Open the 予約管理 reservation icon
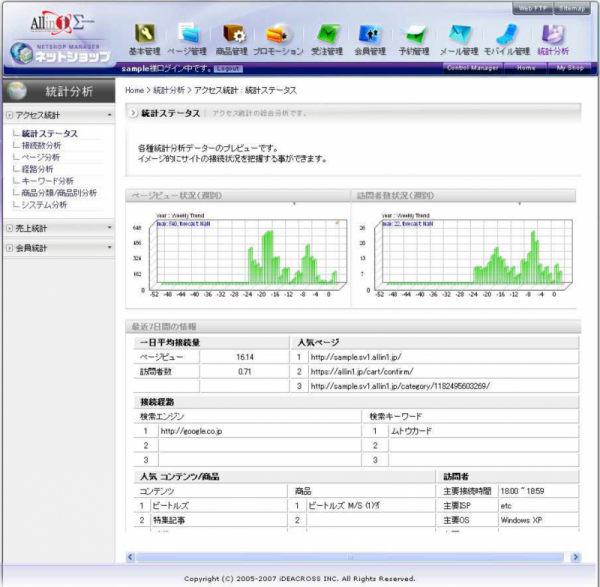This screenshot has height=587, width=600. [x=414, y=33]
